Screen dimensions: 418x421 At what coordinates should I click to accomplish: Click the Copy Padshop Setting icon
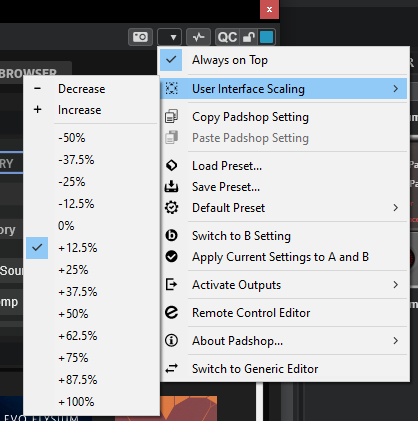pyautogui.click(x=171, y=117)
